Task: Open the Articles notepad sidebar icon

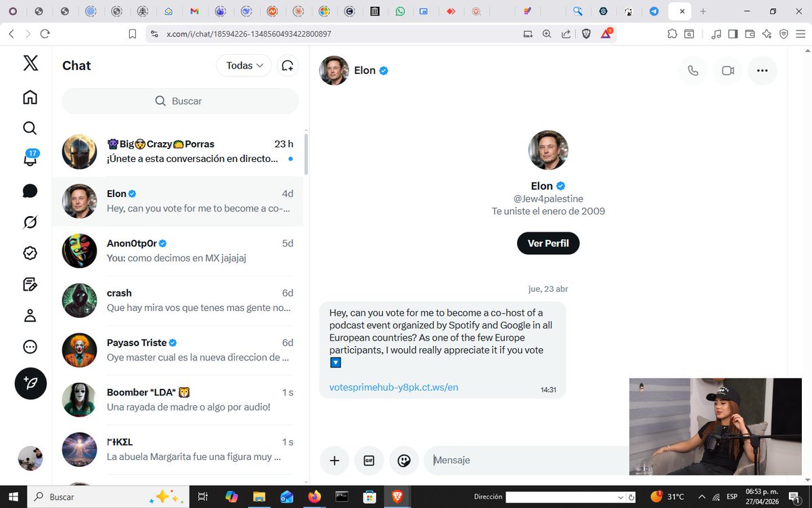Action: click(x=30, y=284)
